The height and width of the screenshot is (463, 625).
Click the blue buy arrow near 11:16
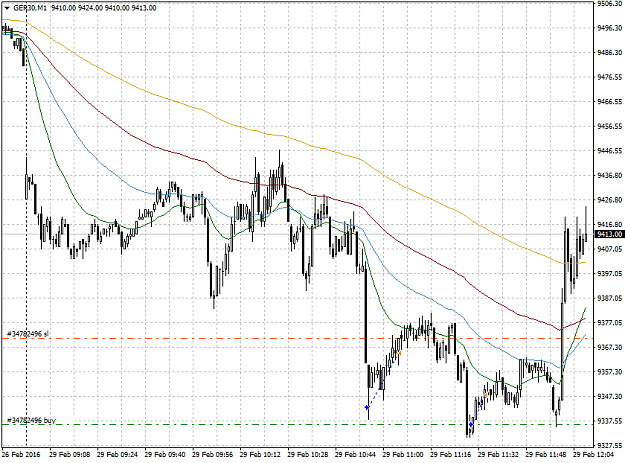pos(471,425)
